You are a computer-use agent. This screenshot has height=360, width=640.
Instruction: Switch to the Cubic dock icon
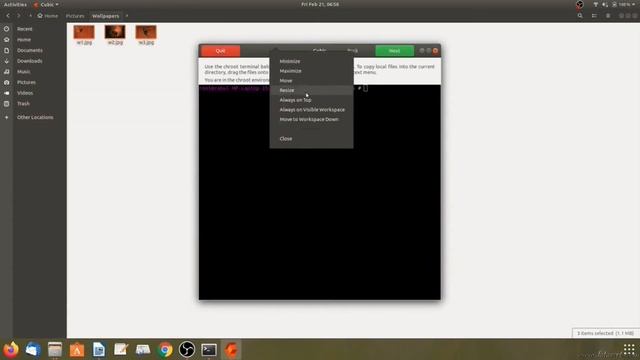[x=231, y=350]
